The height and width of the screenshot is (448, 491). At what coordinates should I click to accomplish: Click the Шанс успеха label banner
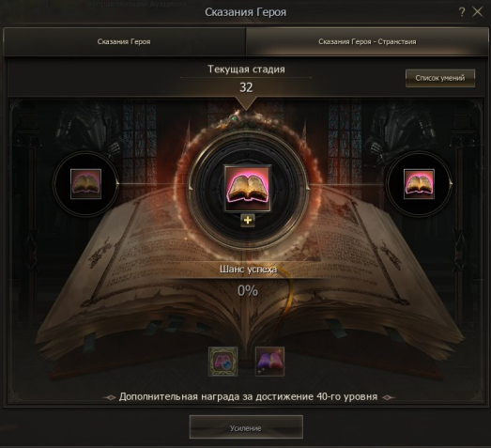(x=248, y=270)
